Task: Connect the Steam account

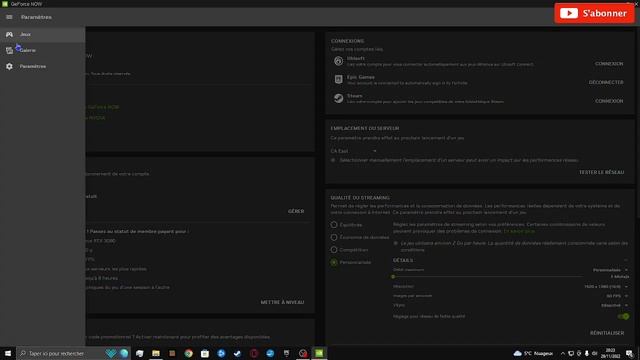Action: pyautogui.click(x=609, y=101)
